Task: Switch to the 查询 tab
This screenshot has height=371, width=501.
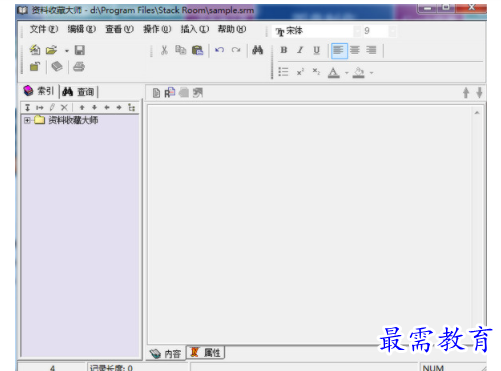Action: 79,92
